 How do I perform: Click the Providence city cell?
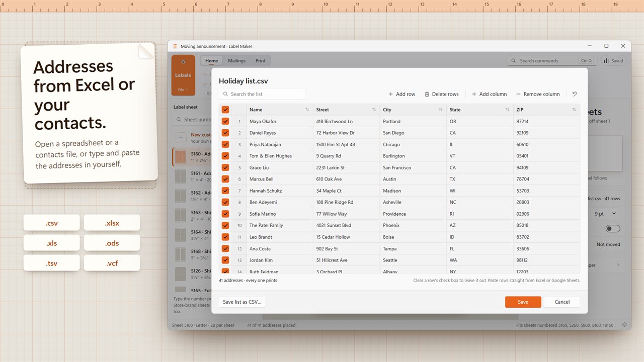point(413,214)
